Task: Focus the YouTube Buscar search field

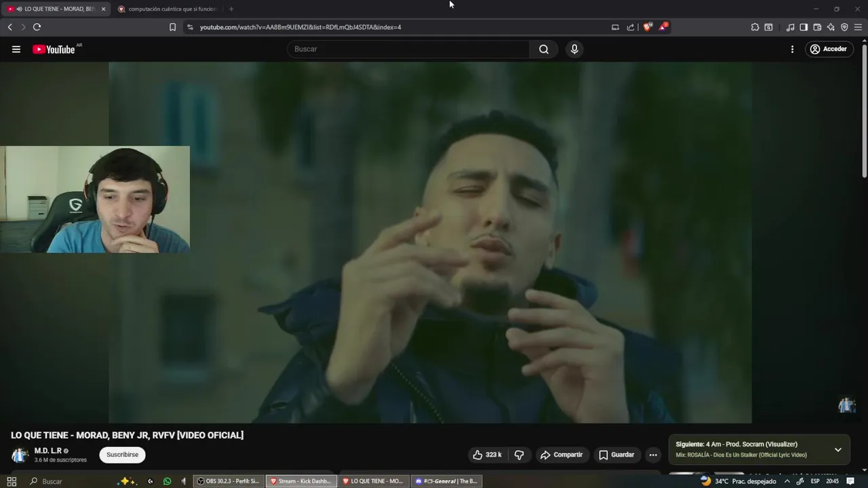Action: (x=409, y=49)
